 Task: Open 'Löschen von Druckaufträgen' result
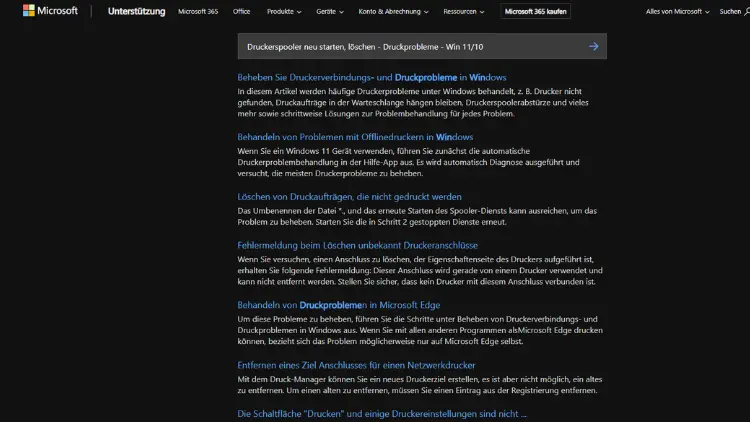tap(349, 197)
